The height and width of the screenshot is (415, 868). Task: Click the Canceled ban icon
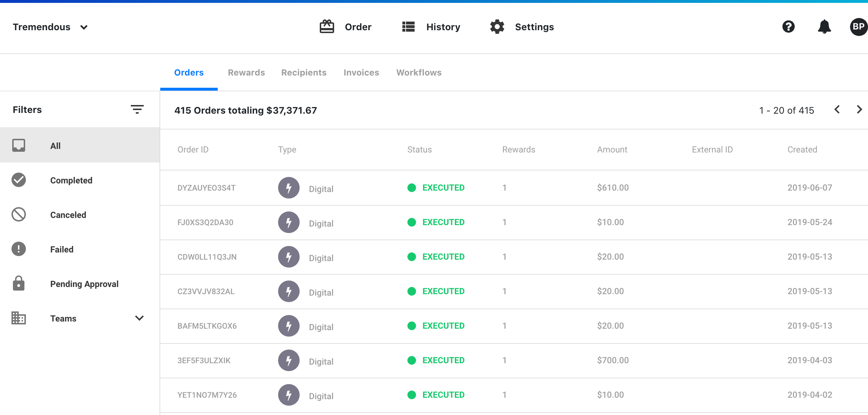[x=19, y=214]
